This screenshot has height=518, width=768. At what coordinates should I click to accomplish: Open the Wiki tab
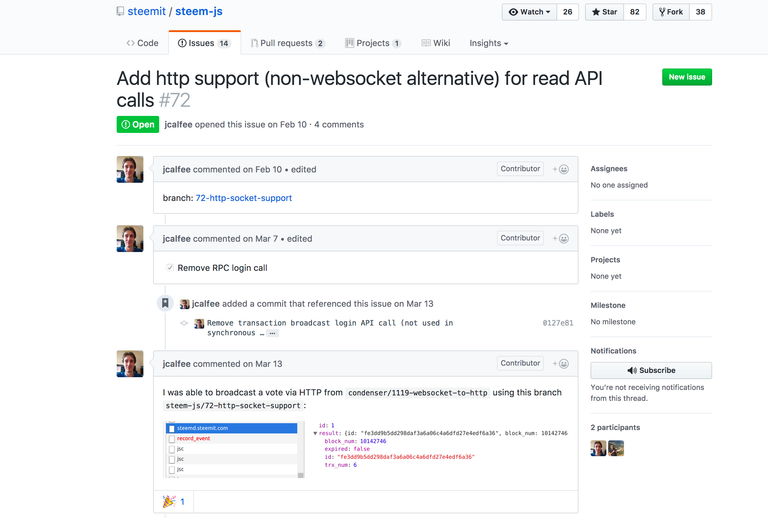[x=436, y=43]
